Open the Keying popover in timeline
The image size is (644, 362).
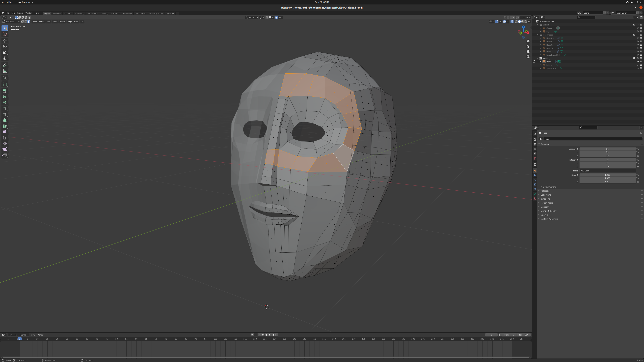24,335
